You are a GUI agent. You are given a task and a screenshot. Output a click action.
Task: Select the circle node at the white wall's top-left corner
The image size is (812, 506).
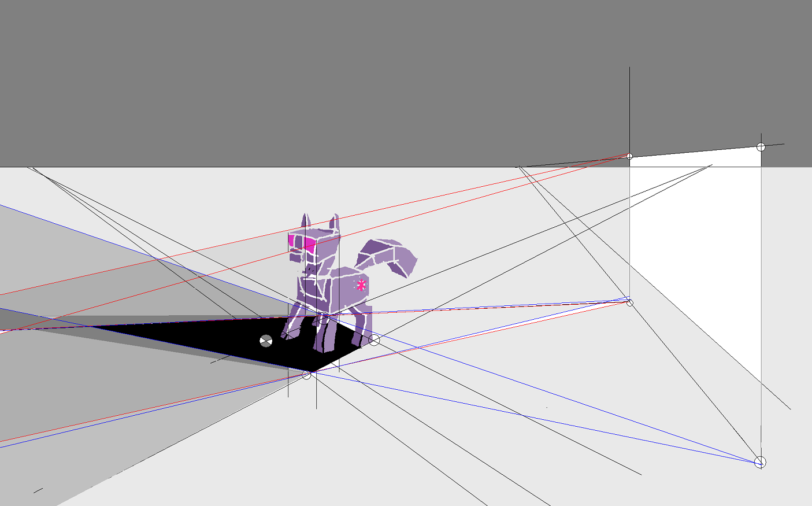(630, 156)
